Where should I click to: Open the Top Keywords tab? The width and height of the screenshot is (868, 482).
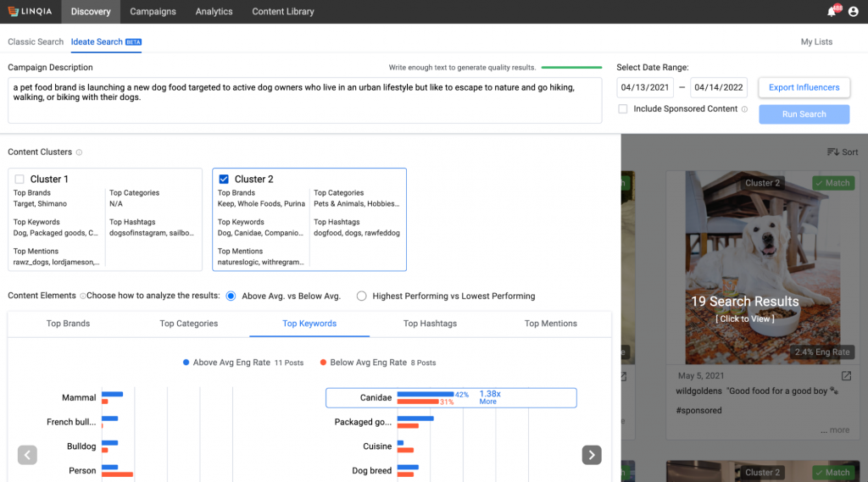pos(309,324)
